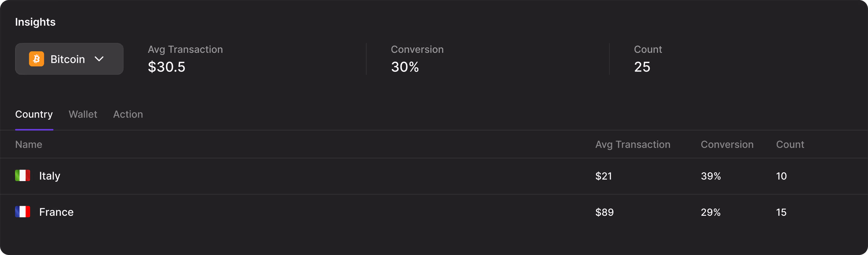This screenshot has width=868, height=255.
Task: Click Italy's 39% conversion value
Action: click(711, 176)
